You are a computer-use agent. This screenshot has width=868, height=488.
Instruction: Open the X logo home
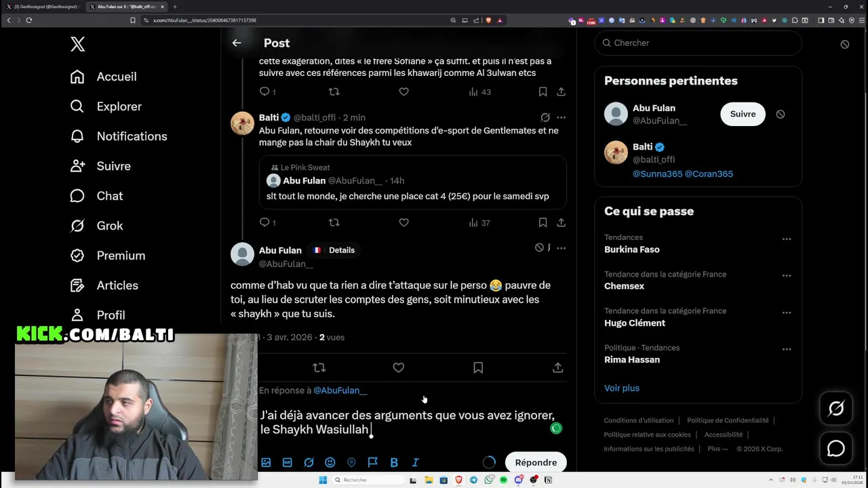[77, 44]
